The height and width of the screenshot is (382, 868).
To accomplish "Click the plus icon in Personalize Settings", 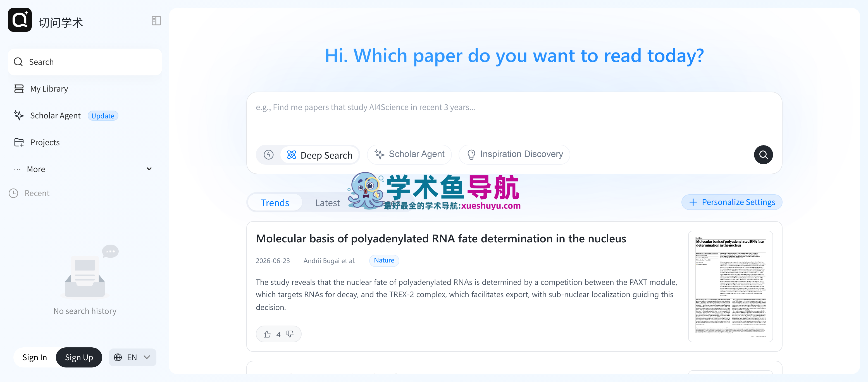I will pos(693,202).
